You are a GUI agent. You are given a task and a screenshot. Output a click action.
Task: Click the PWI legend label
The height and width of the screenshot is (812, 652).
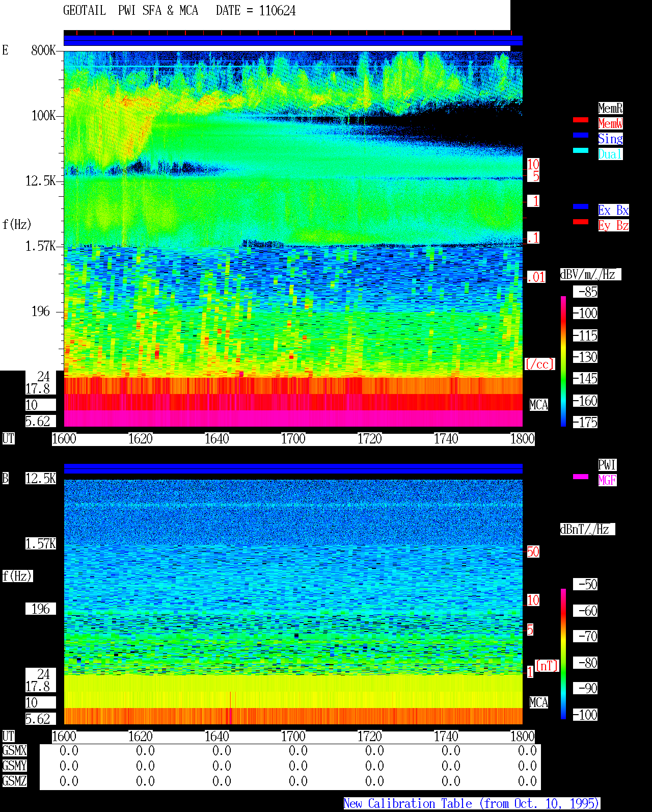point(607,465)
